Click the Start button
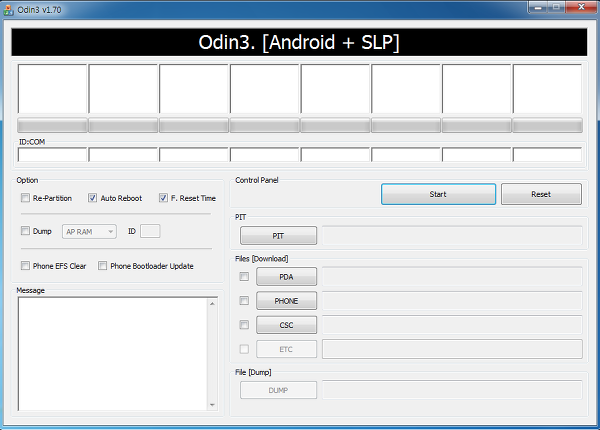The height and width of the screenshot is (430, 600). pos(439,194)
